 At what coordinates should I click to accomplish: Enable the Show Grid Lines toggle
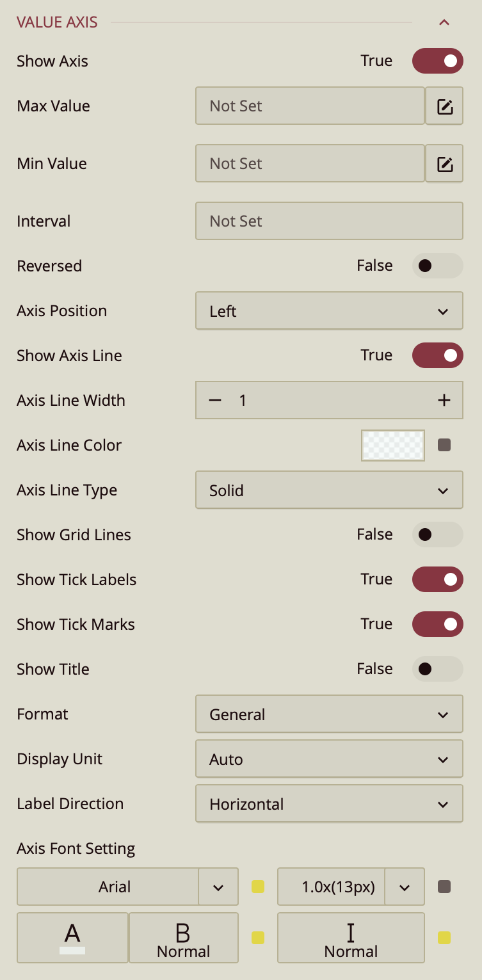(x=437, y=534)
